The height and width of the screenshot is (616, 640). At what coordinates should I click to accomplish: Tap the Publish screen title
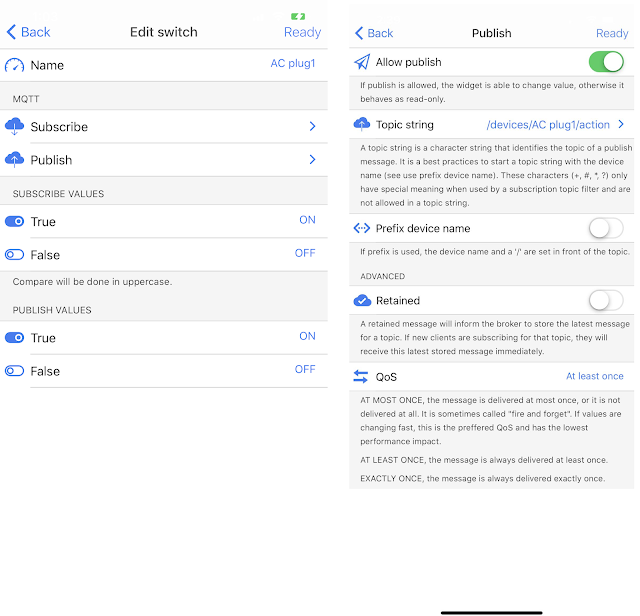[x=491, y=33]
